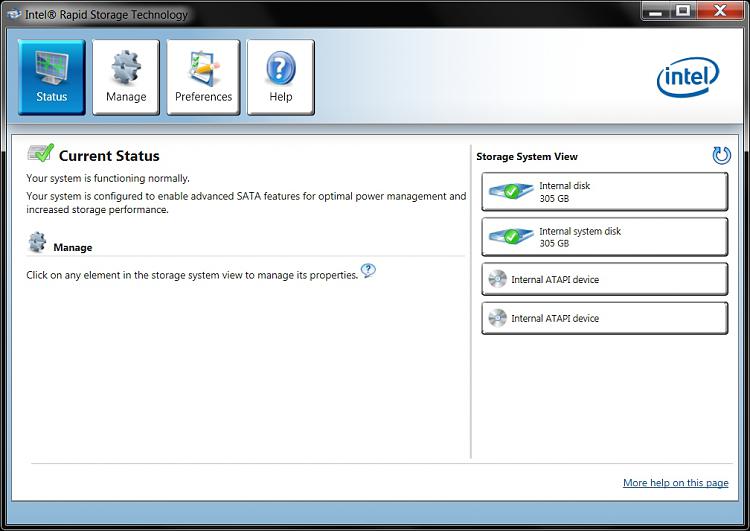Click the refresh icon in Storage System View

pos(721,155)
